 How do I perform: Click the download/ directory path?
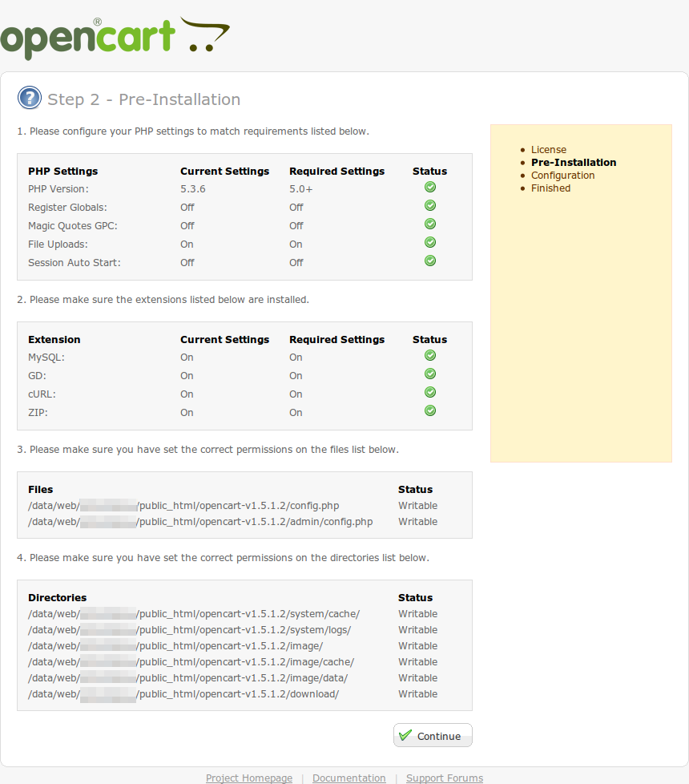click(x=183, y=693)
